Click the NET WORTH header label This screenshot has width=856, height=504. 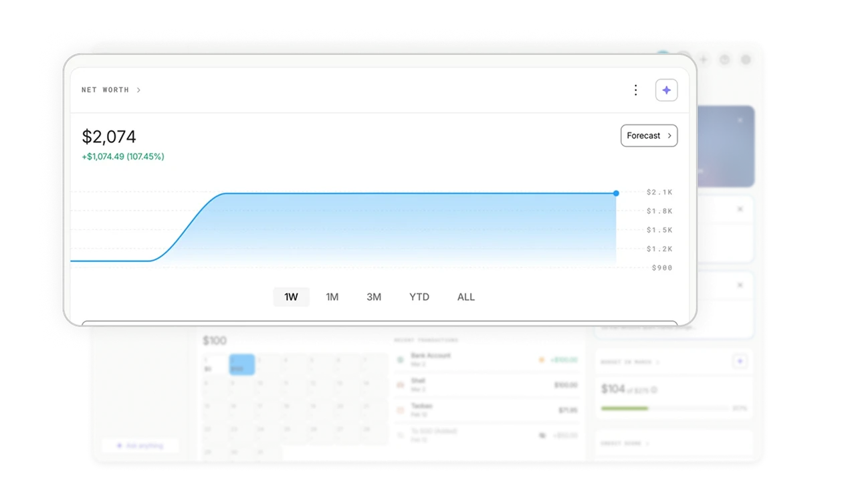(x=105, y=90)
